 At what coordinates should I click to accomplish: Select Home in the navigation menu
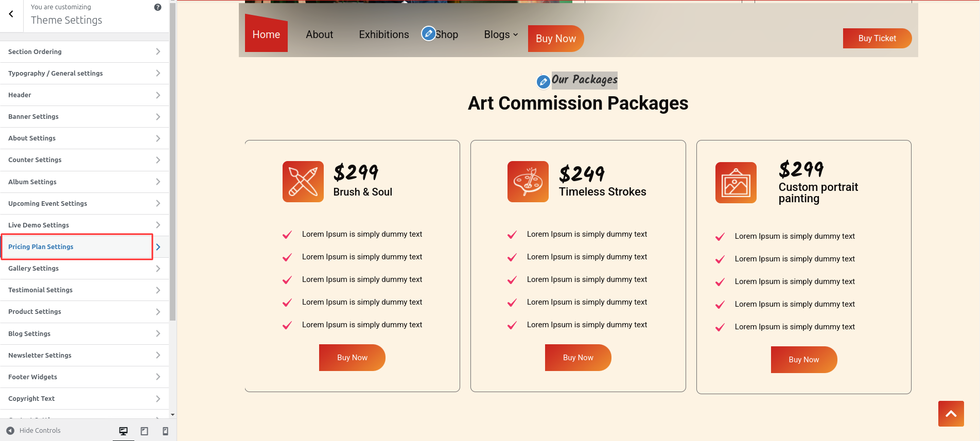tap(266, 34)
